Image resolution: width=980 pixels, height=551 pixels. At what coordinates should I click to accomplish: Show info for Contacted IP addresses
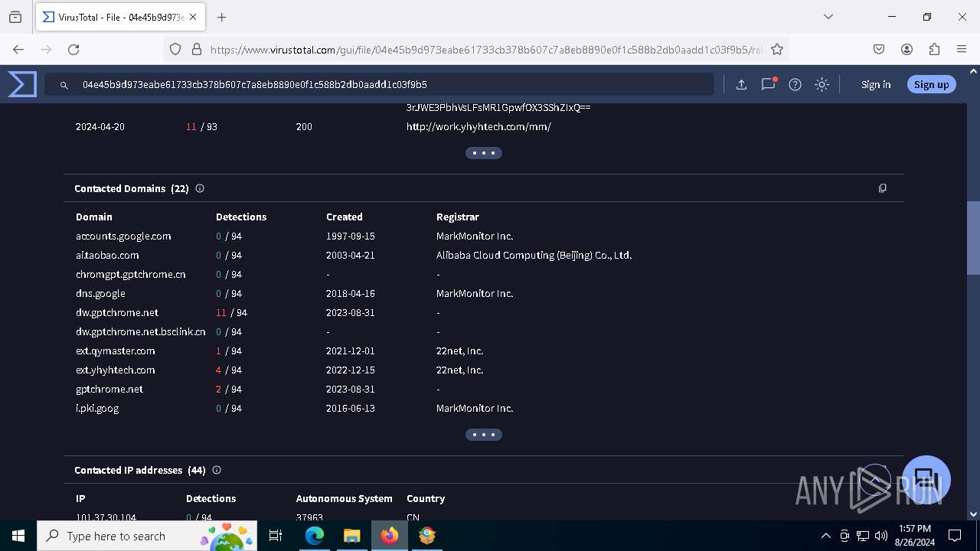click(217, 470)
